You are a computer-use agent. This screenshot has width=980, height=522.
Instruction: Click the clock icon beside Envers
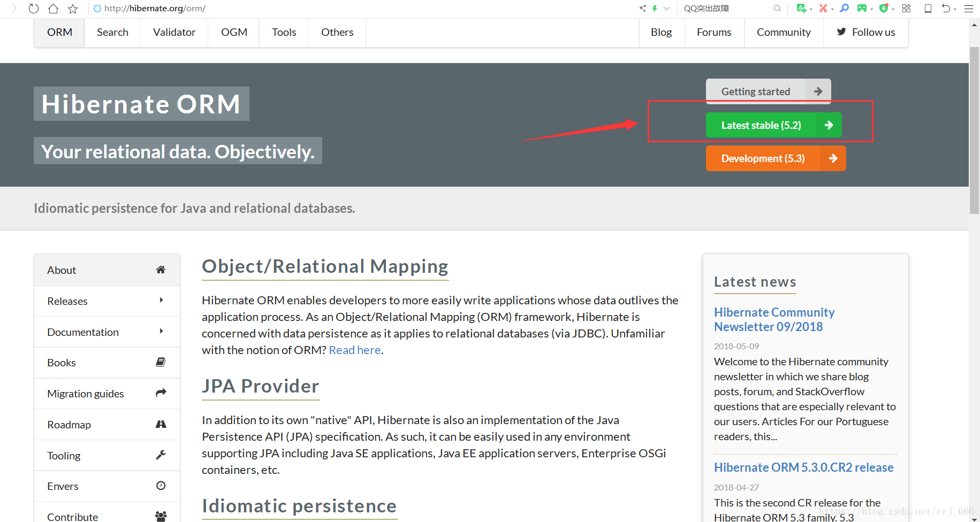[x=161, y=486]
